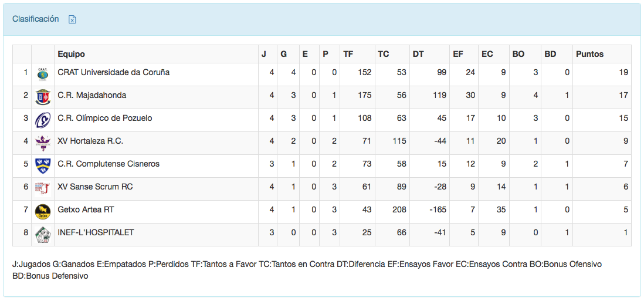Image resolution: width=644 pixels, height=301 pixels.
Task: Open the CRAT Universidade da Coruña team name
Action: tap(113, 72)
